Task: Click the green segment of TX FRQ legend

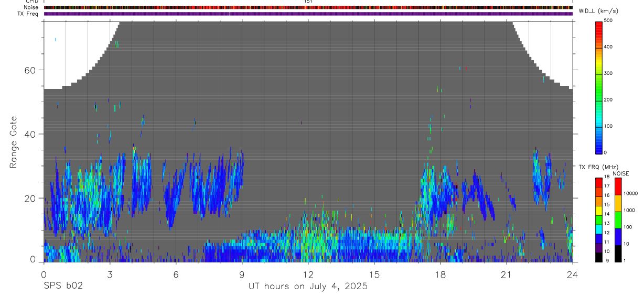Action: tap(599, 220)
